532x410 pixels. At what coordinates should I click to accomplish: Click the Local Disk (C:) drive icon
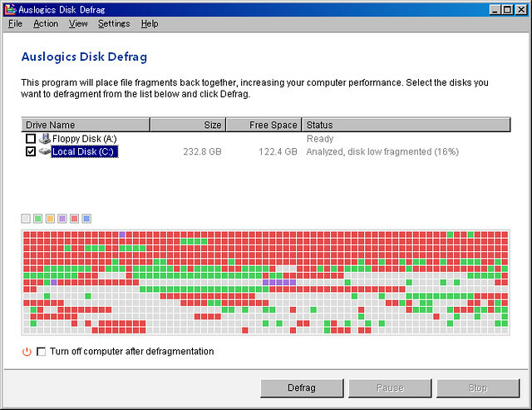point(45,152)
